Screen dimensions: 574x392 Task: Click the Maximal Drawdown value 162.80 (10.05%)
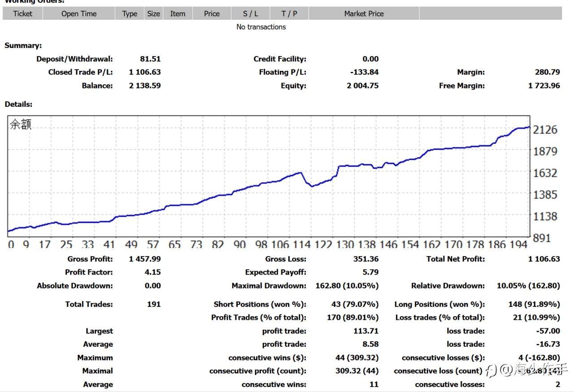[x=347, y=286]
